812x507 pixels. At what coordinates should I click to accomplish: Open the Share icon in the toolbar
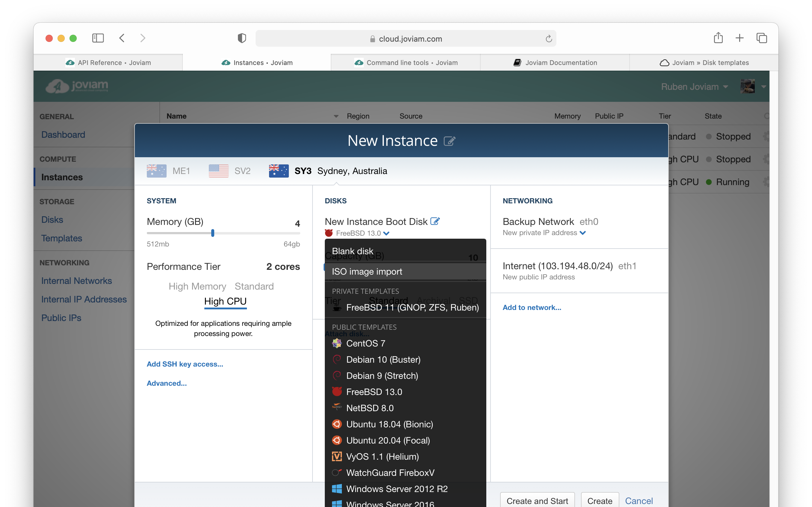[718, 37]
